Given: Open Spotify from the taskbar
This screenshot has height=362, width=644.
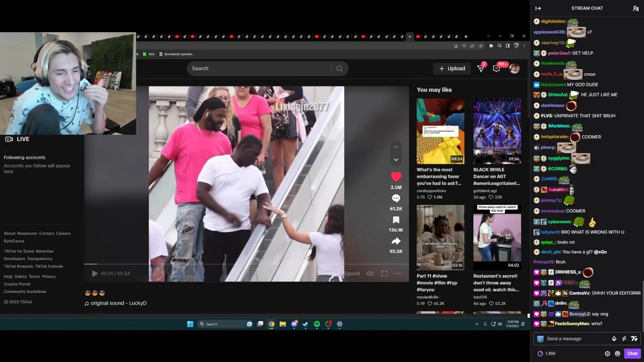Looking at the screenshot, I should tap(316, 324).
